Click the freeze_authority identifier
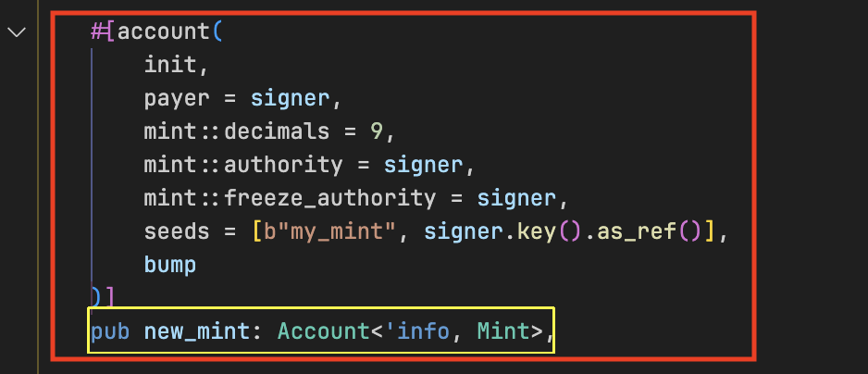Image resolution: width=868 pixels, height=374 pixels. (x=329, y=198)
